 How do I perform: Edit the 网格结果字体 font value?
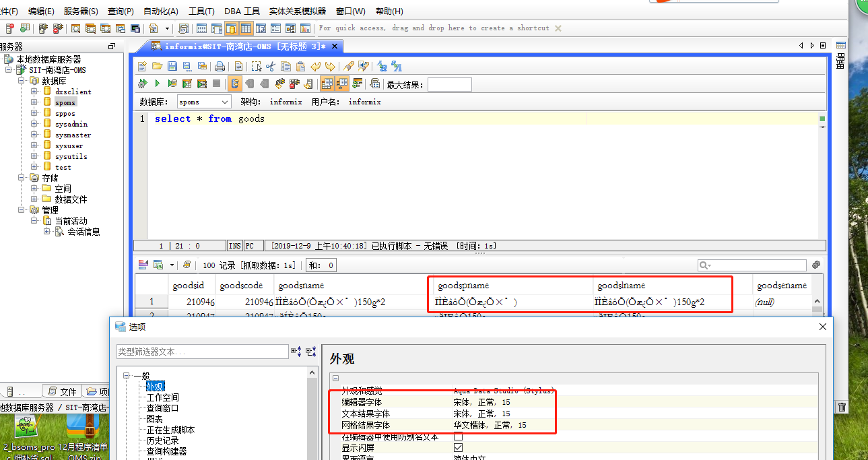coord(490,425)
